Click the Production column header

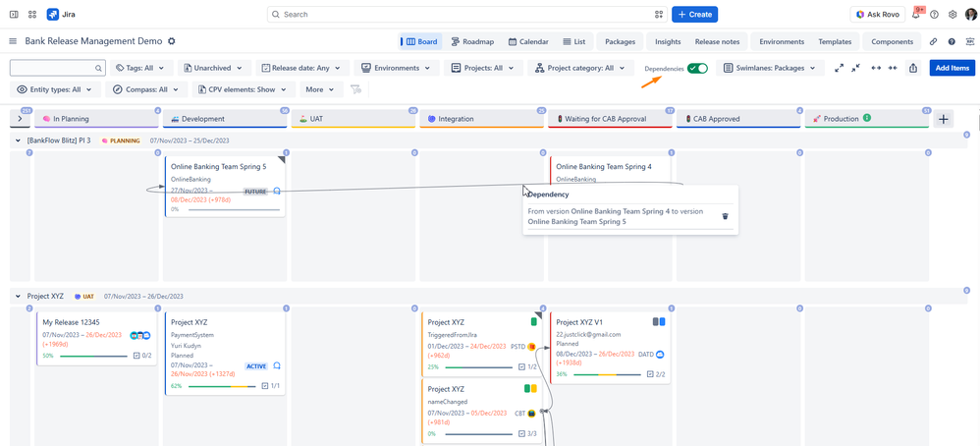[x=867, y=119]
